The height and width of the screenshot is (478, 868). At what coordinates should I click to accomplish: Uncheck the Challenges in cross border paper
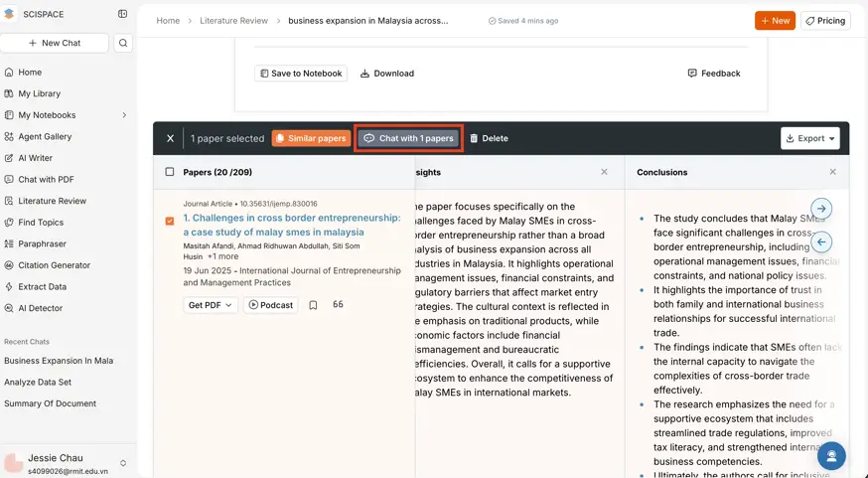click(170, 221)
